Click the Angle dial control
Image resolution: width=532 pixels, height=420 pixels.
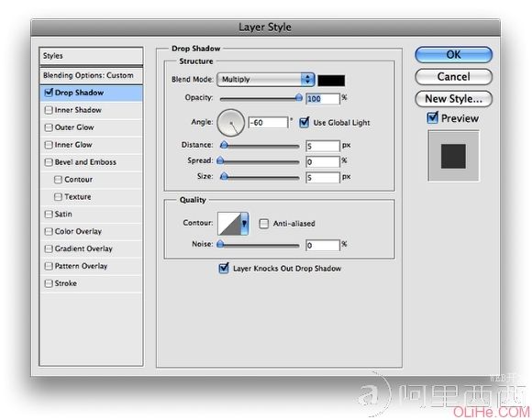click(x=231, y=123)
